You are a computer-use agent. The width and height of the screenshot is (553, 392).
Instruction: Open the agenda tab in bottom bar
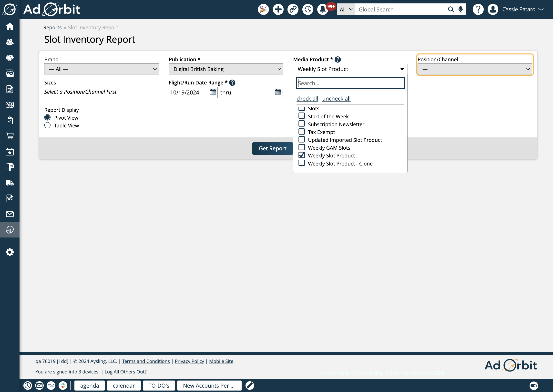[x=90, y=386]
